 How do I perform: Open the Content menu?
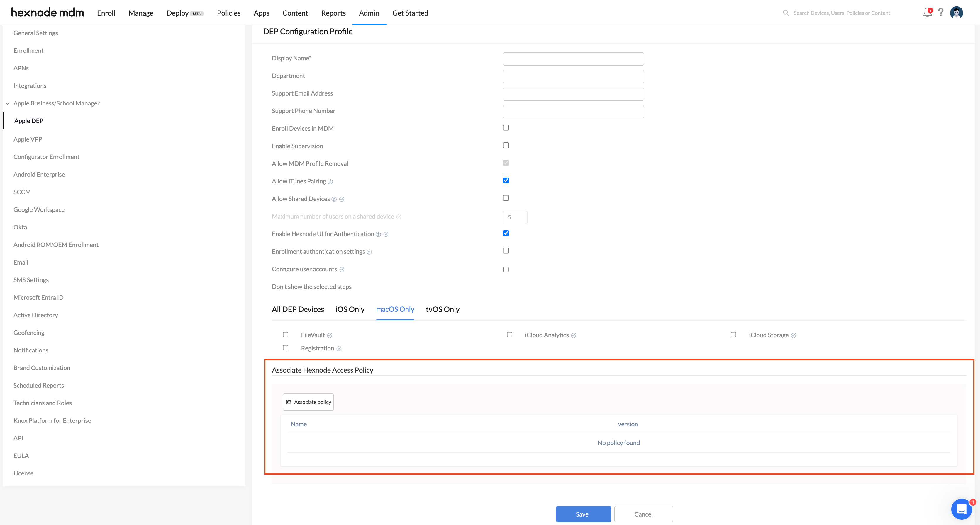click(x=295, y=13)
